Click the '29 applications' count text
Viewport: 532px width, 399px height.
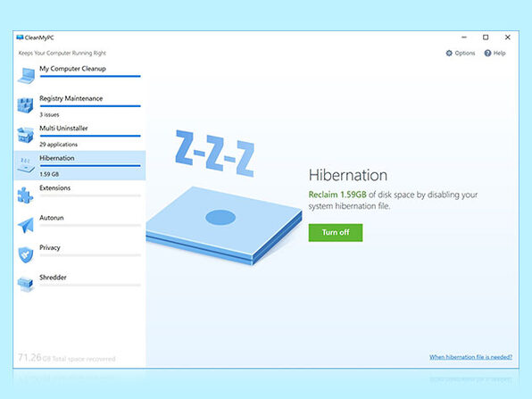pyautogui.click(x=58, y=145)
